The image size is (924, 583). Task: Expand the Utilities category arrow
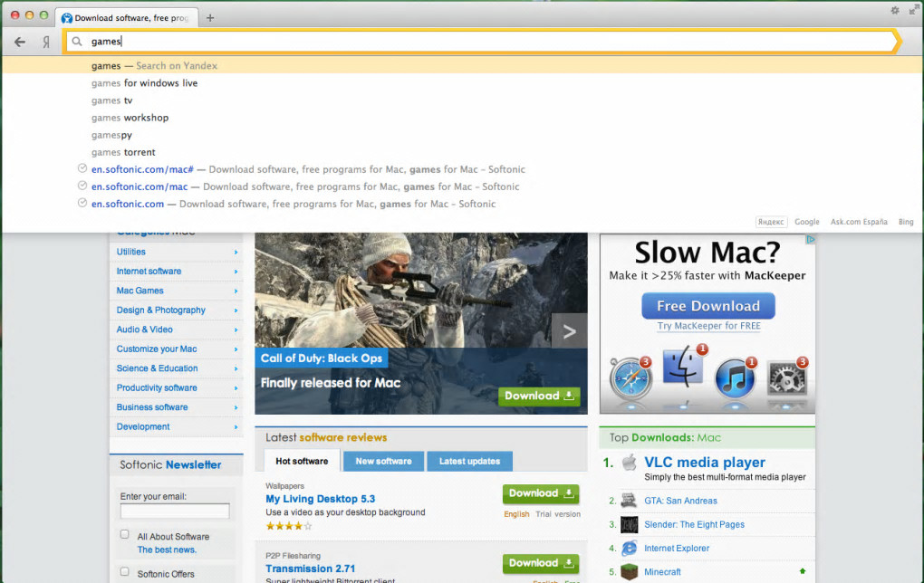[236, 252]
